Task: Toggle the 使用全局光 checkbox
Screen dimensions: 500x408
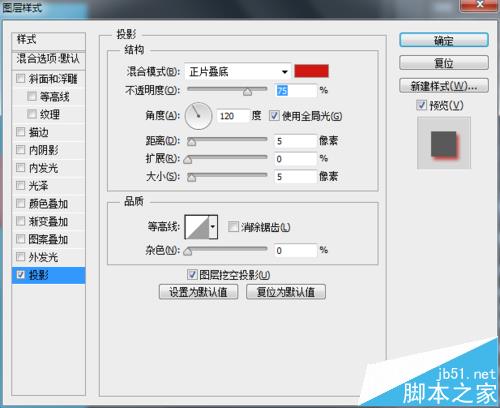Action: [x=274, y=116]
